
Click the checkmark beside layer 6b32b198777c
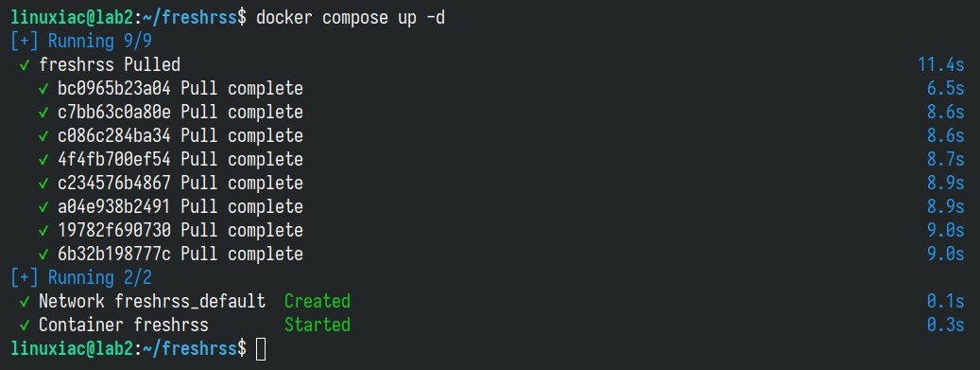point(43,255)
